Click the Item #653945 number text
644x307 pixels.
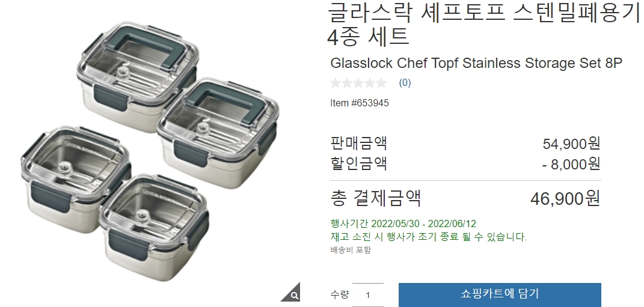360,103
